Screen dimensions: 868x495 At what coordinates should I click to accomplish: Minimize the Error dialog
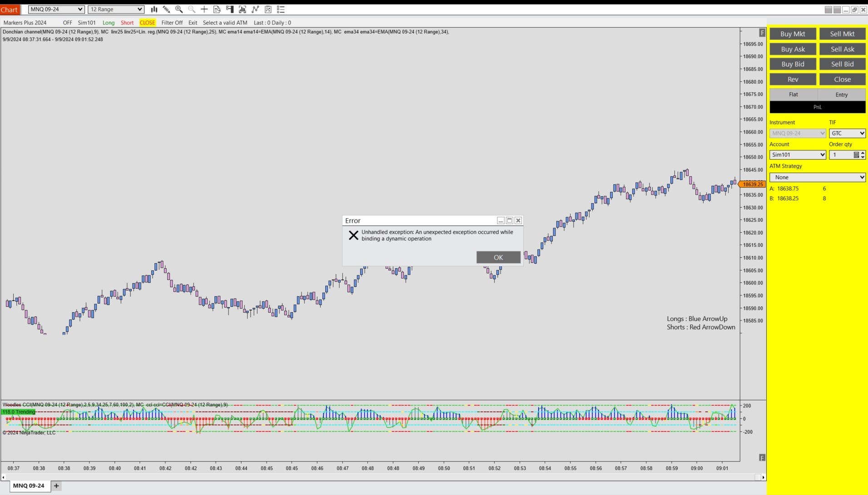coord(501,220)
